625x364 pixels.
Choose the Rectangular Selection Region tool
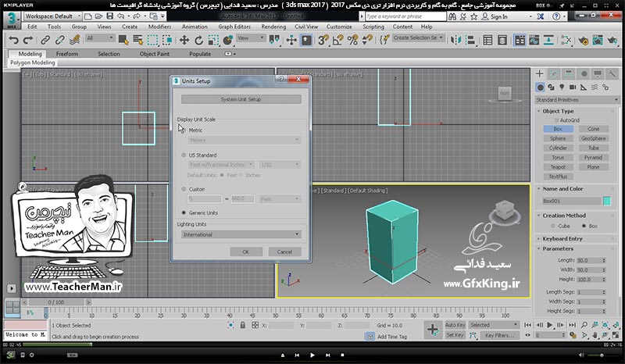point(152,40)
